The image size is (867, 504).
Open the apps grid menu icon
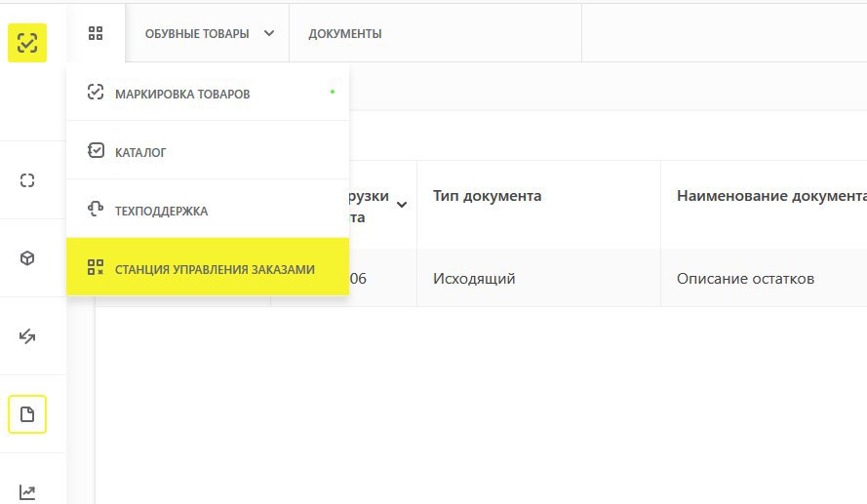click(96, 33)
